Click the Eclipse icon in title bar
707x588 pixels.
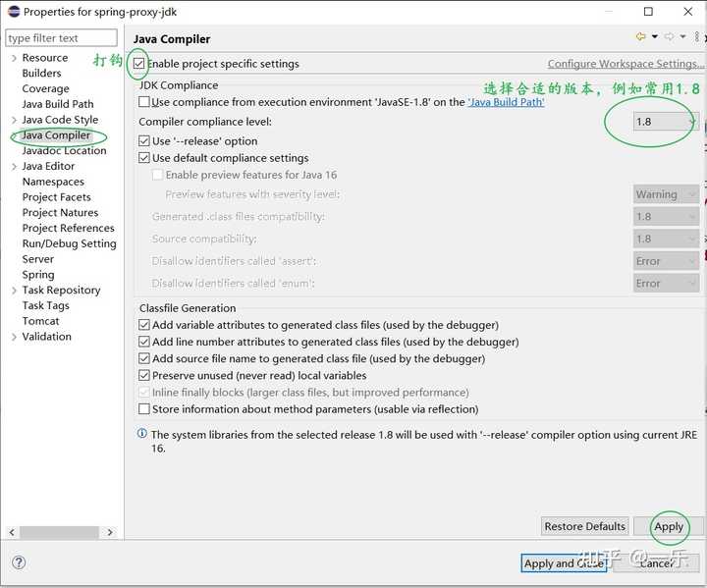14,11
